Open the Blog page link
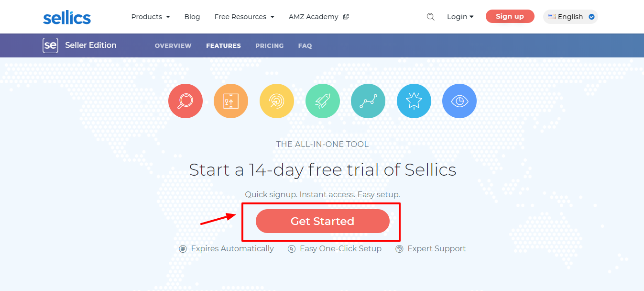Screen dimensions: 644x291 tap(192, 16)
